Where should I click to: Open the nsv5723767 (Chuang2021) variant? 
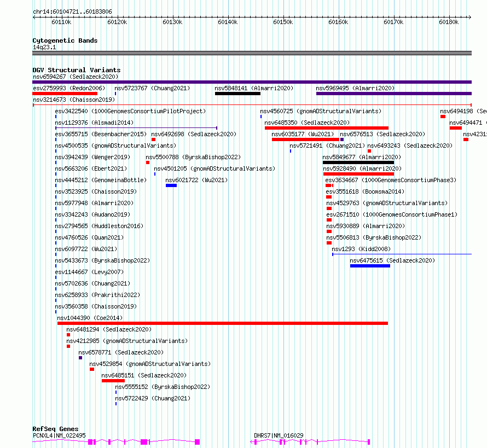point(152,88)
